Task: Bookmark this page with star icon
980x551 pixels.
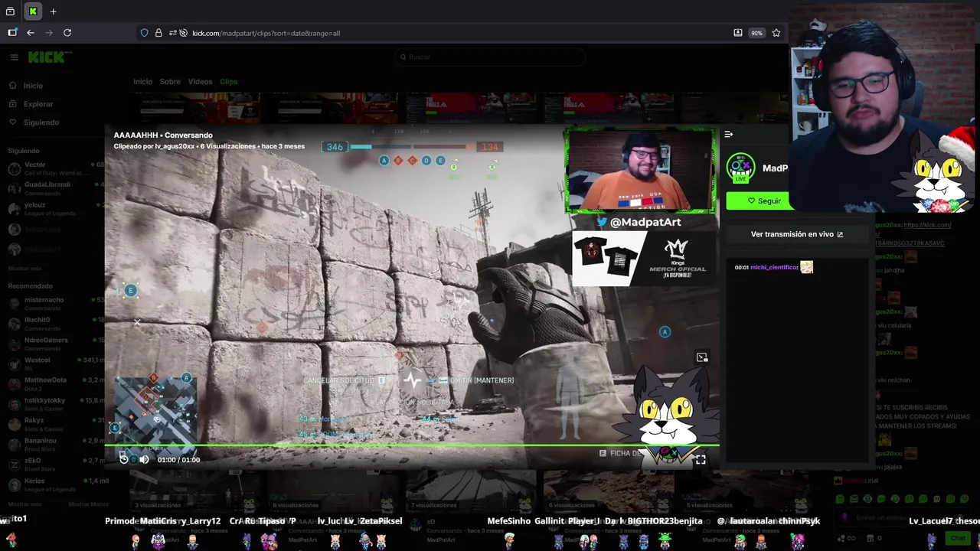Action: 776,33
